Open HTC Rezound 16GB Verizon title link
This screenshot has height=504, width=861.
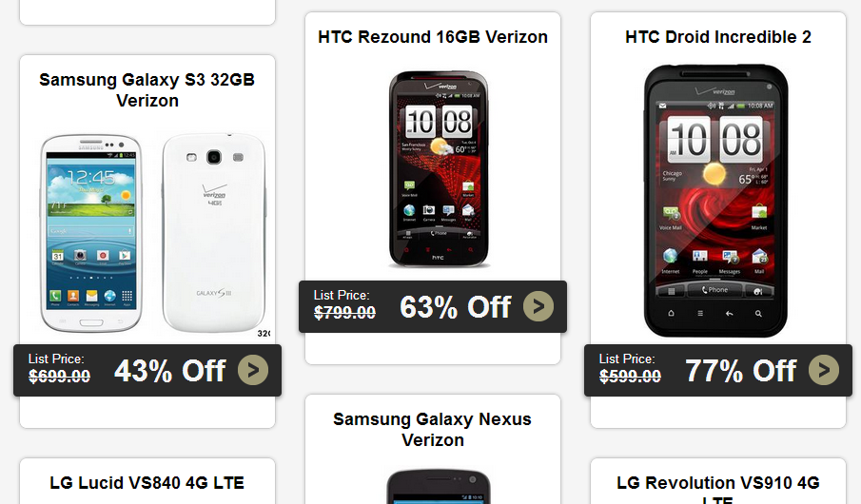[x=433, y=37]
